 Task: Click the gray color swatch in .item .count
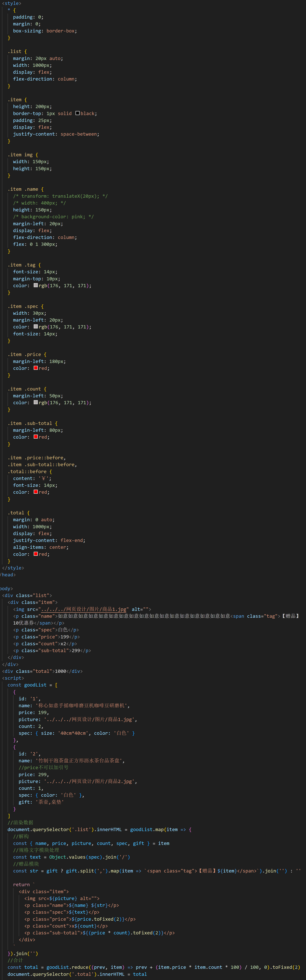36,403
